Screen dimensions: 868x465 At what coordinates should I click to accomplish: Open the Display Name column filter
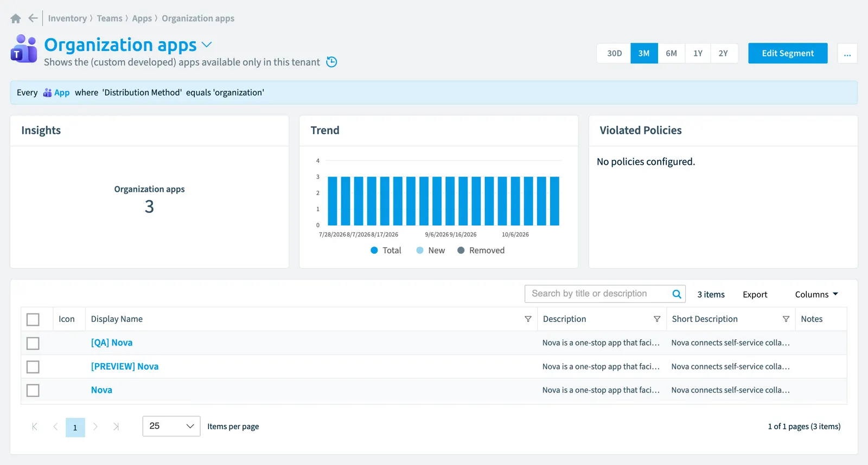pos(528,319)
